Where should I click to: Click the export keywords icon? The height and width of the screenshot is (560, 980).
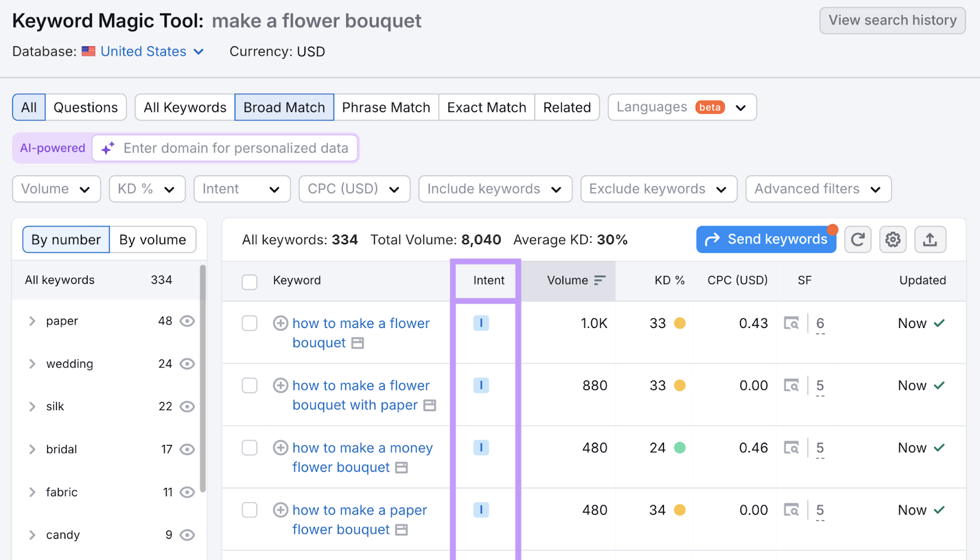point(930,239)
